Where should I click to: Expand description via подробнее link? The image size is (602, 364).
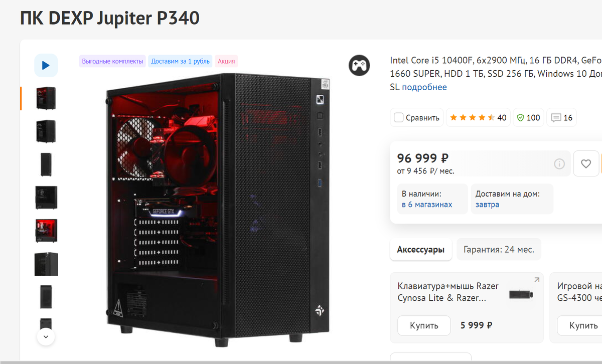(424, 87)
